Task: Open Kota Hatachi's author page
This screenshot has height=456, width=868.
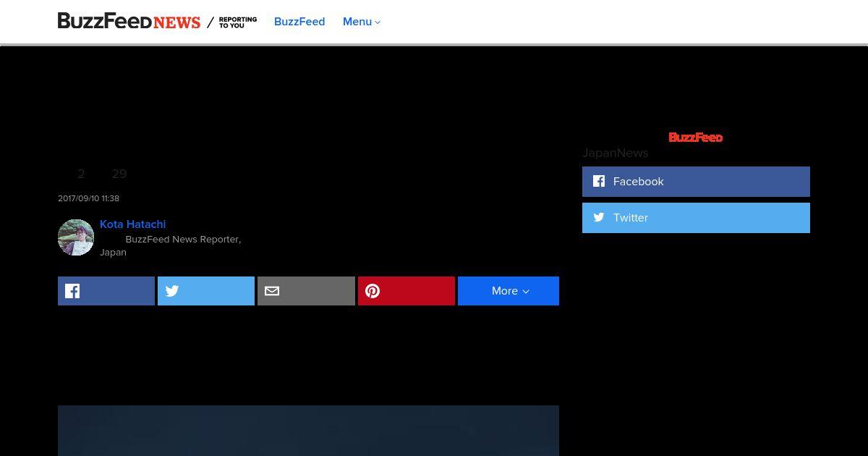Action: tap(132, 224)
